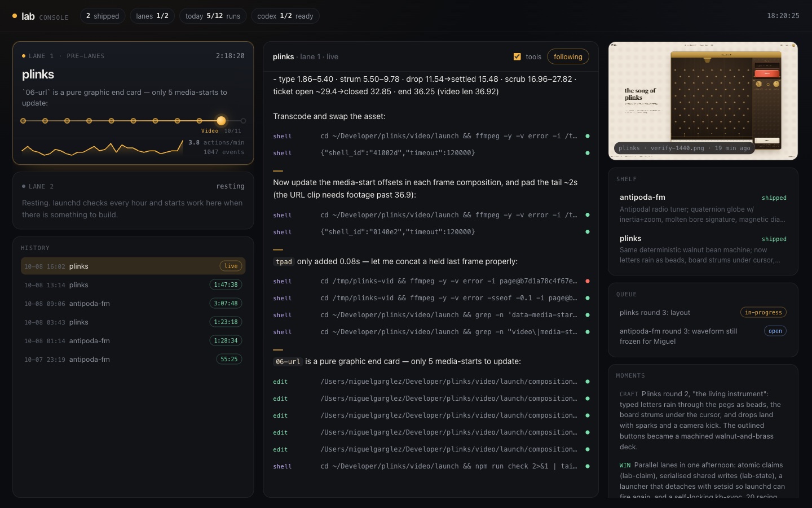
Task: Open the plinks shelf item
Action: tap(703, 249)
